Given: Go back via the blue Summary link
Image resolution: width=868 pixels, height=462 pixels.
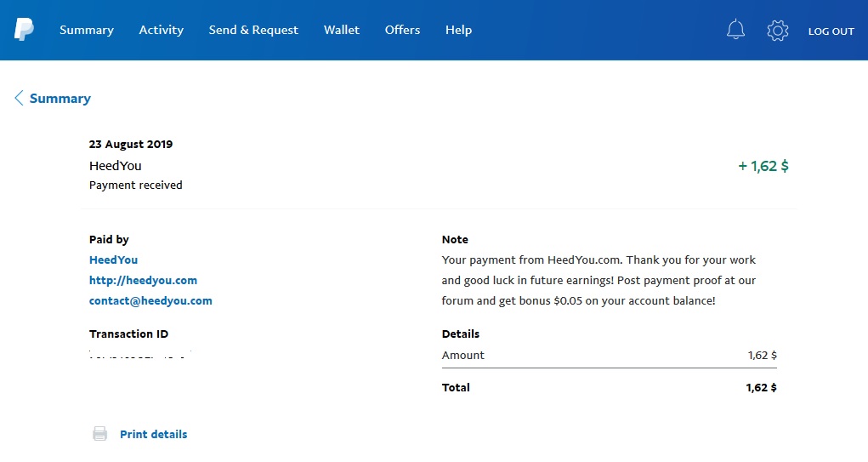Looking at the screenshot, I should click(60, 99).
